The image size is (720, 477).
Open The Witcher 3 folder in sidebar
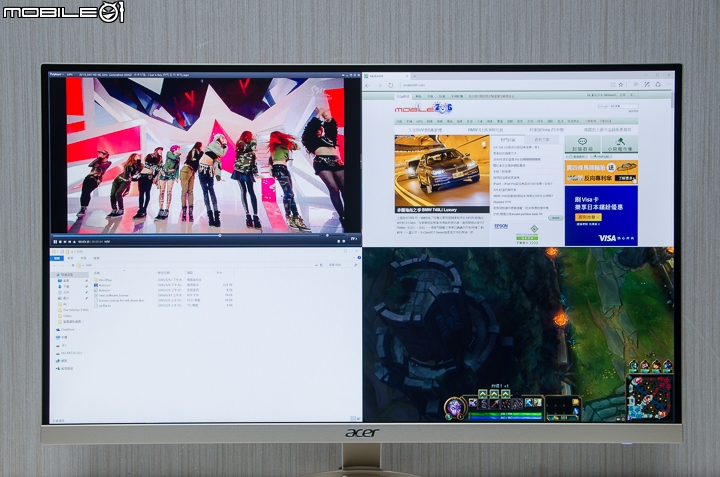(x=73, y=310)
